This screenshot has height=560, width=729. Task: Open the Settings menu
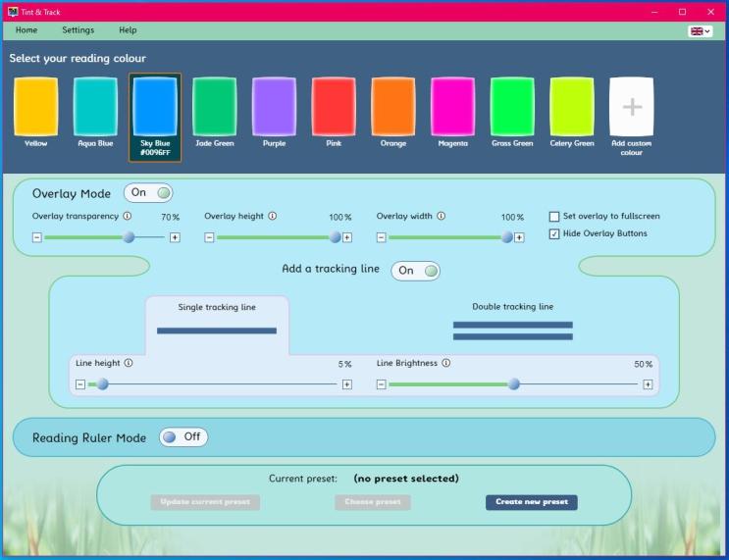[x=78, y=30]
